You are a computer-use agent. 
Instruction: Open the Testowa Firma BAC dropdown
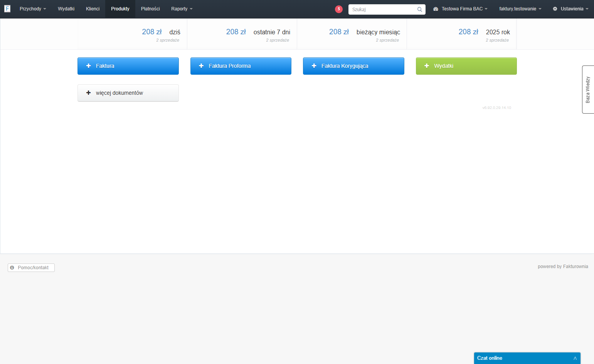point(460,9)
